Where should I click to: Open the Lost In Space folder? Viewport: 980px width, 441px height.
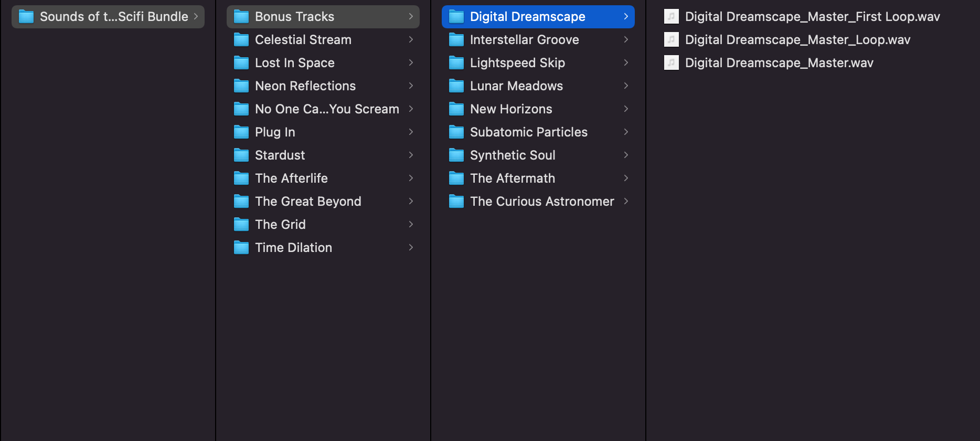pyautogui.click(x=294, y=63)
